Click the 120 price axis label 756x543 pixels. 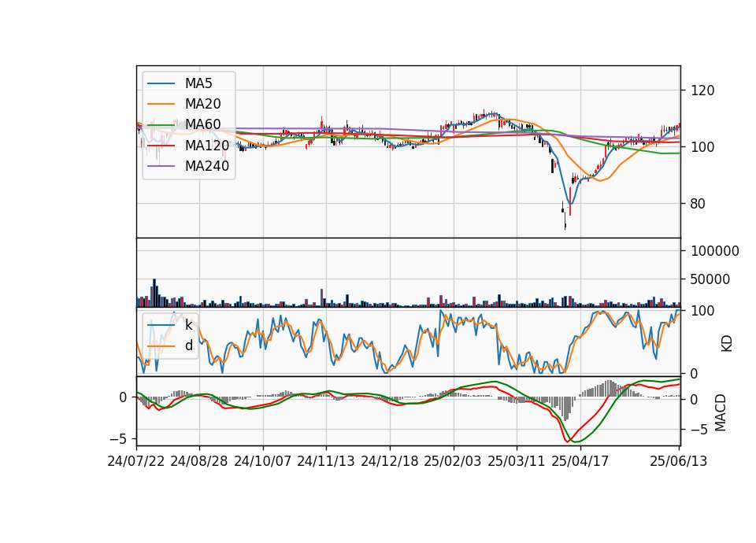click(702, 90)
